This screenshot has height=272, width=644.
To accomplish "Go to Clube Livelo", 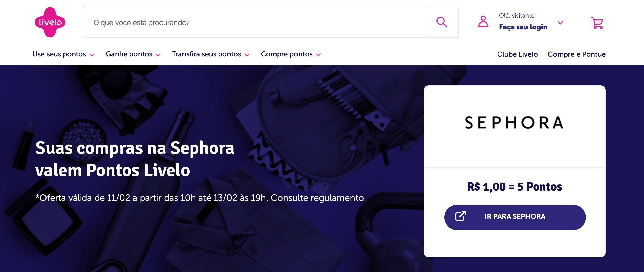I will coord(517,54).
